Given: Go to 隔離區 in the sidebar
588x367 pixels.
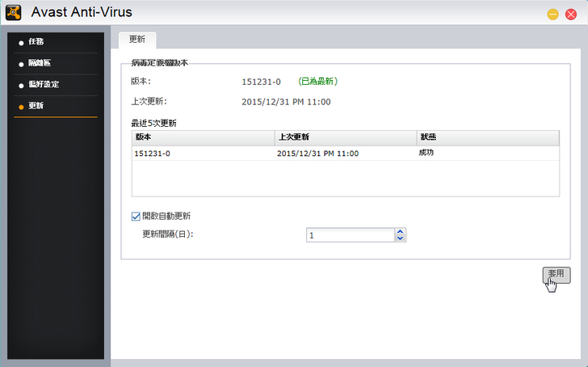Looking at the screenshot, I should pyautogui.click(x=39, y=63).
